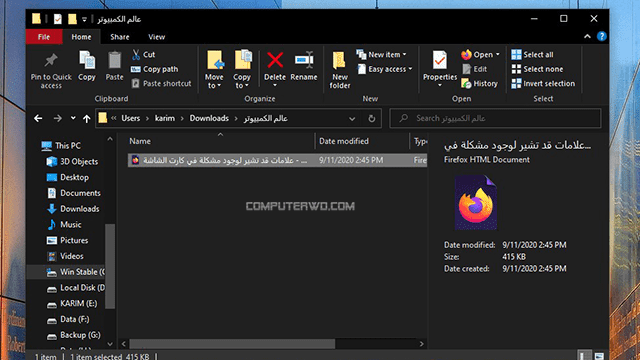Click the navigation pane vertical scrollbar
The image size is (640, 360).
pos(110,265)
